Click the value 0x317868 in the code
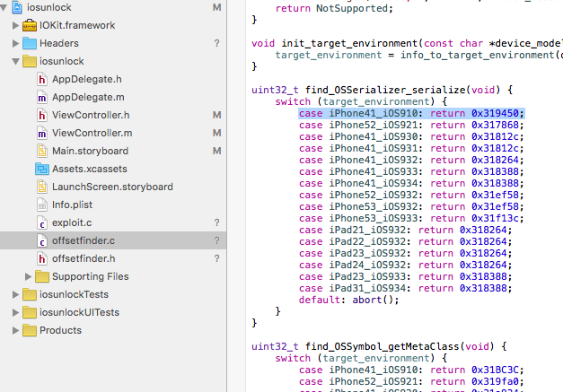Image resolution: width=563 pixels, height=392 pixels. [495, 126]
